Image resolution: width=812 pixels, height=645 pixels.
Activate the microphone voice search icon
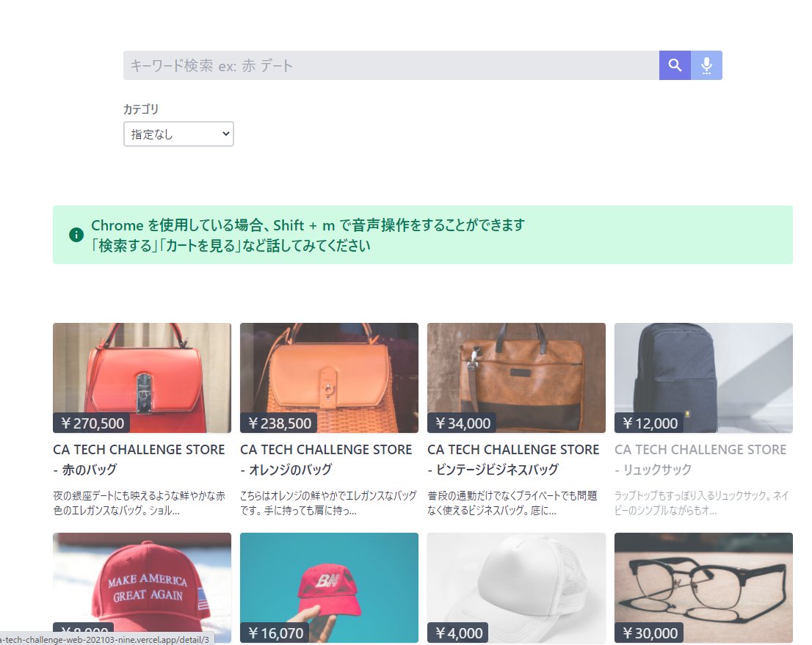click(706, 65)
